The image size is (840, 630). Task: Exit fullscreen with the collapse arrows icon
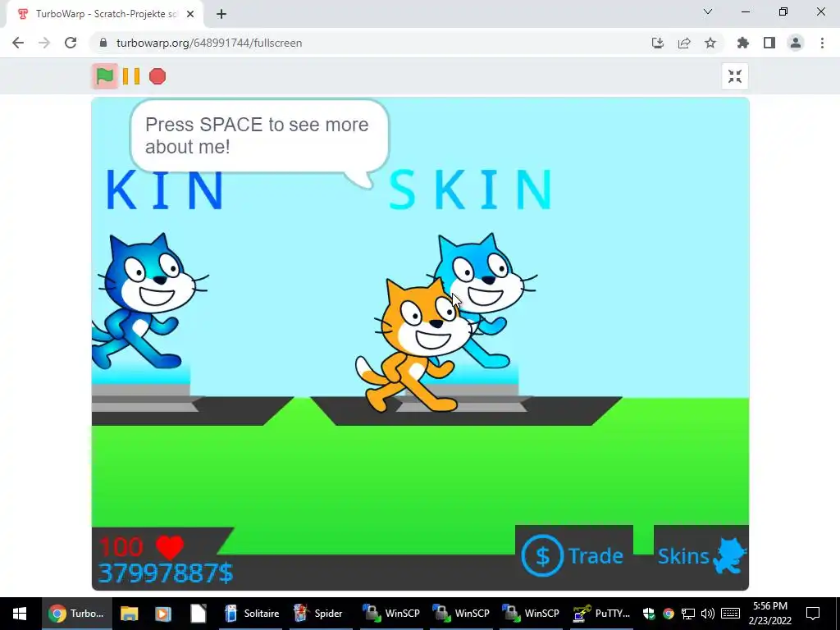click(735, 76)
